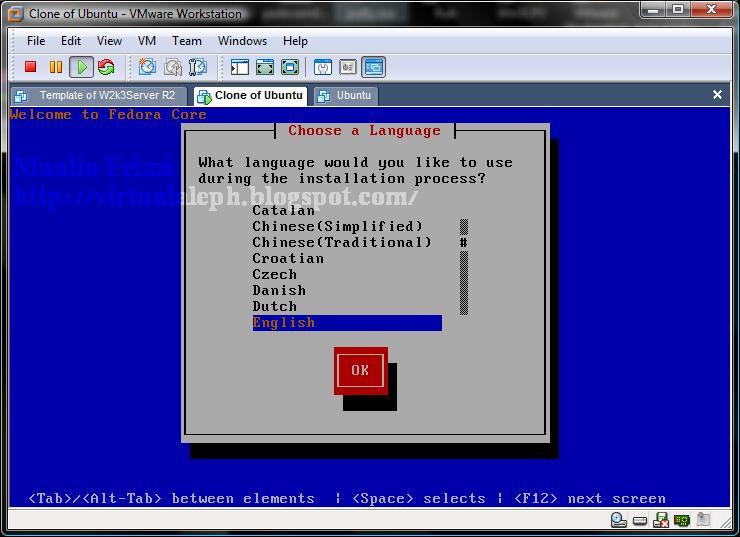Viewport: 740px width, 537px height.
Task: Switch to the Ubuntu tab
Action: click(346, 96)
